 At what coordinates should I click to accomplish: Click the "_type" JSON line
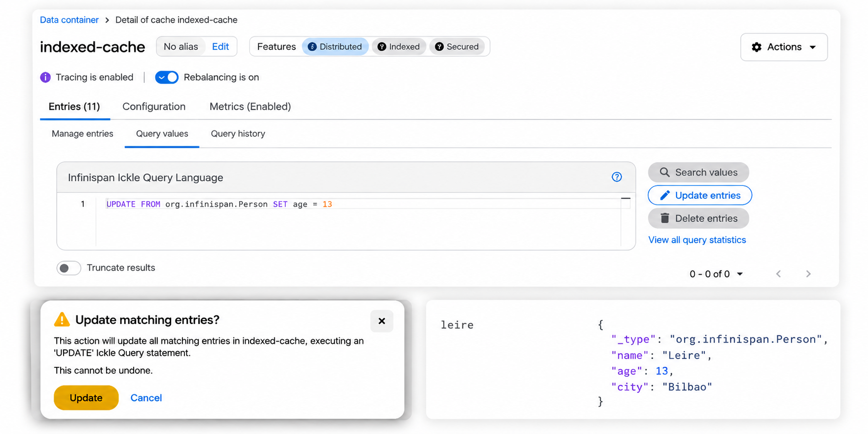719,339
